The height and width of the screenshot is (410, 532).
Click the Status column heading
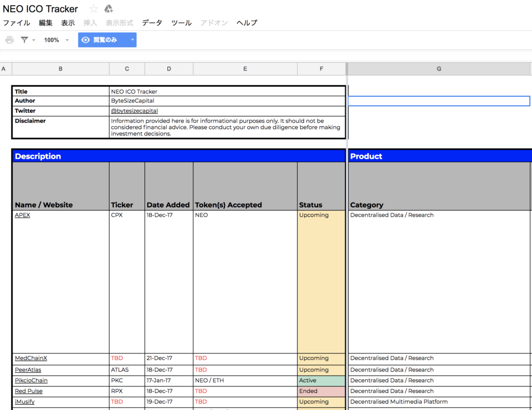[x=321, y=186]
